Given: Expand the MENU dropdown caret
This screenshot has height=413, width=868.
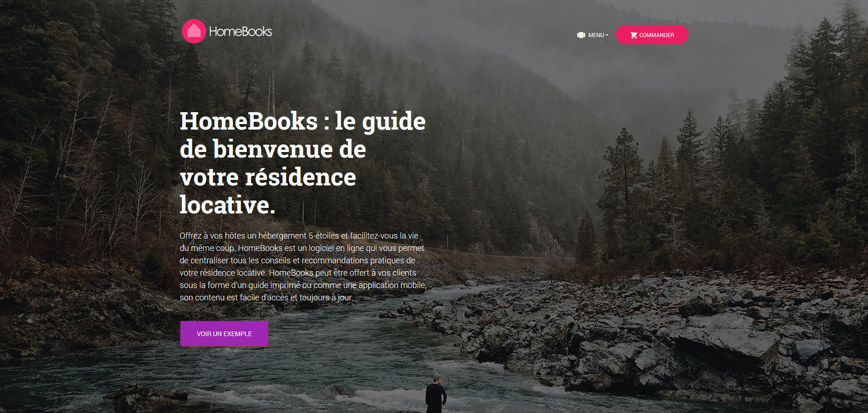Looking at the screenshot, I should [x=607, y=35].
